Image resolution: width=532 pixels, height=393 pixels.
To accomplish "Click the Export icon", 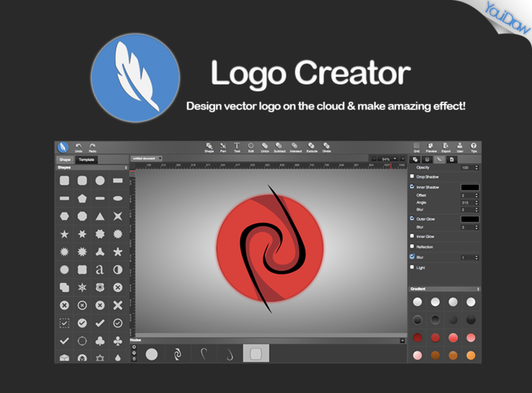I will tap(446, 147).
